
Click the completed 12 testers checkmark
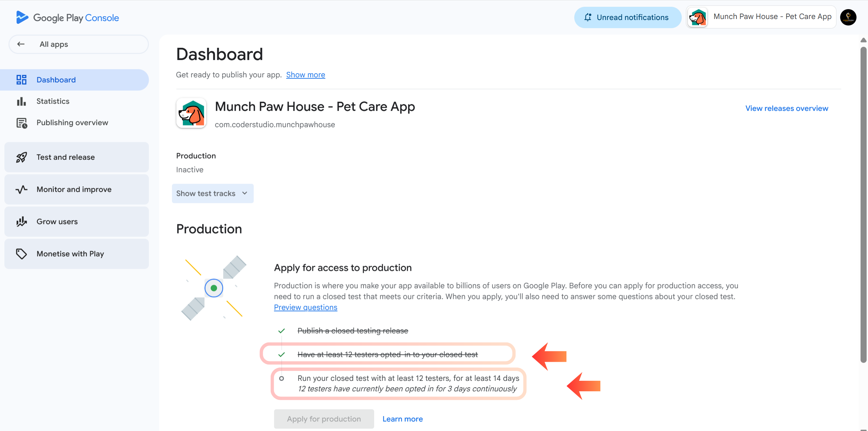(x=281, y=354)
